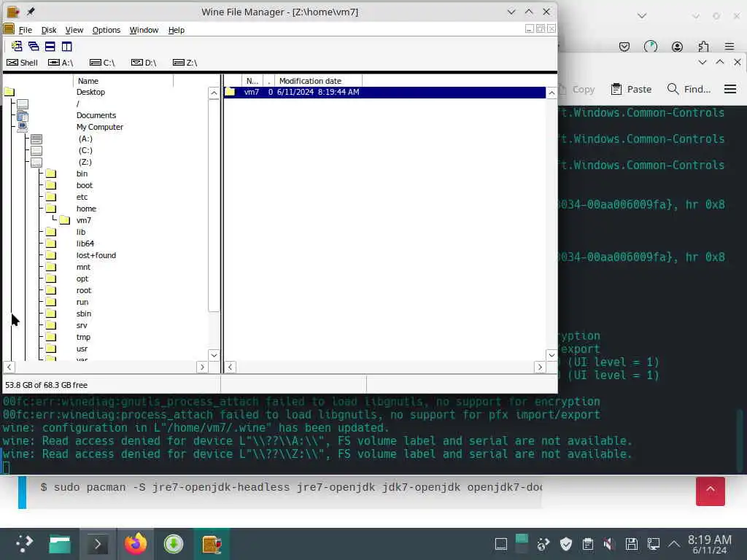
Task: Click the My Computer icon in tree
Action: pos(23,127)
